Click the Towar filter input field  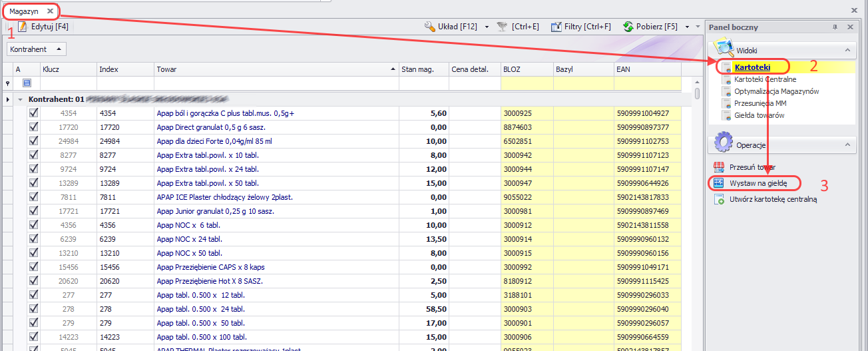tap(276, 83)
